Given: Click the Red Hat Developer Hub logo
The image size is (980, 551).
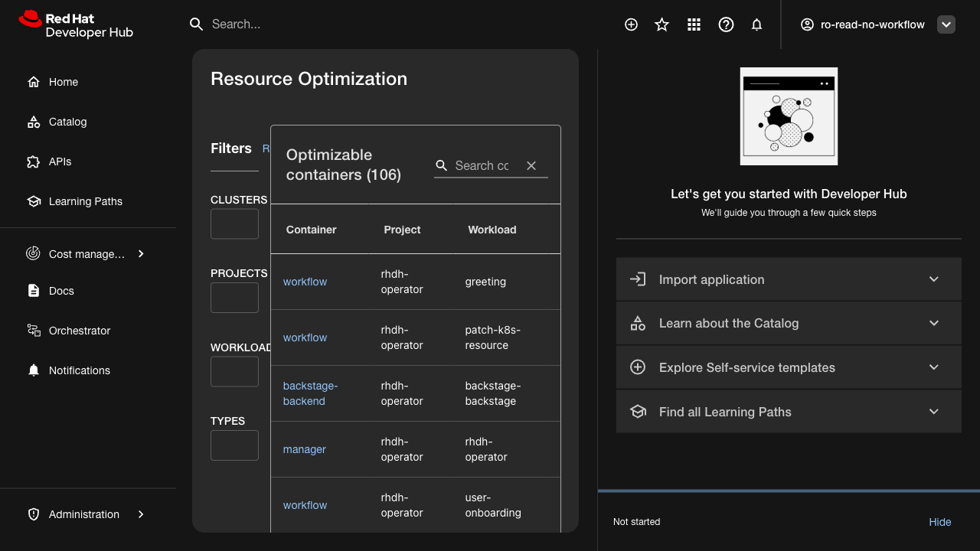Looking at the screenshot, I should tap(76, 24).
